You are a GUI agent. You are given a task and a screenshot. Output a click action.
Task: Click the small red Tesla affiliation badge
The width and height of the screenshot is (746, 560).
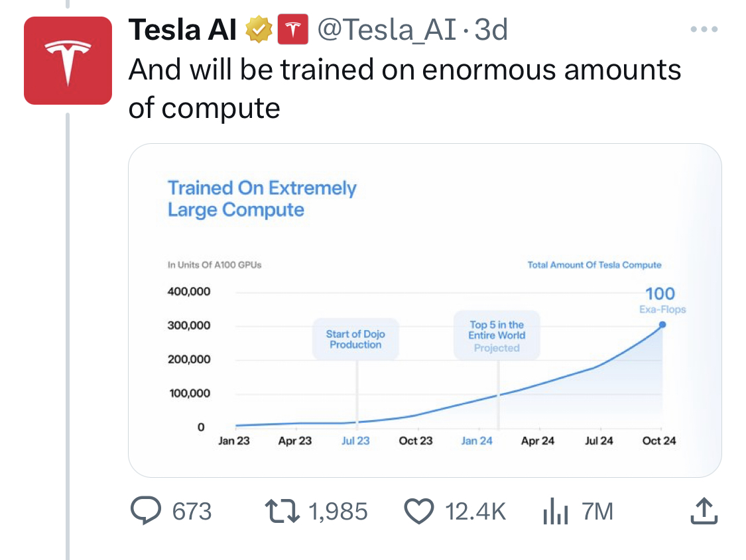[x=292, y=30]
